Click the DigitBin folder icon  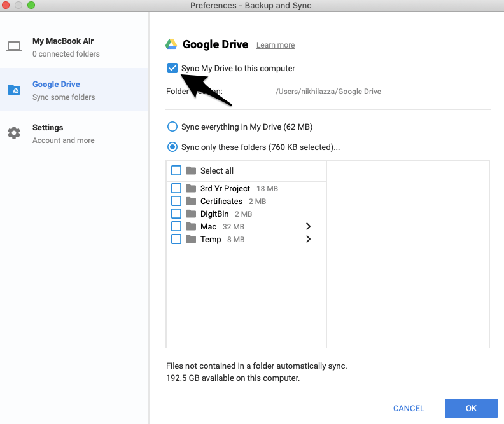point(191,214)
